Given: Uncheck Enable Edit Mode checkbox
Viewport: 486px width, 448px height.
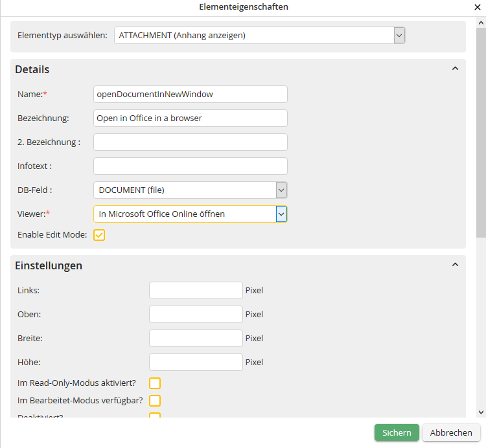Looking at the screenshot, I should [x=99, y=235].
